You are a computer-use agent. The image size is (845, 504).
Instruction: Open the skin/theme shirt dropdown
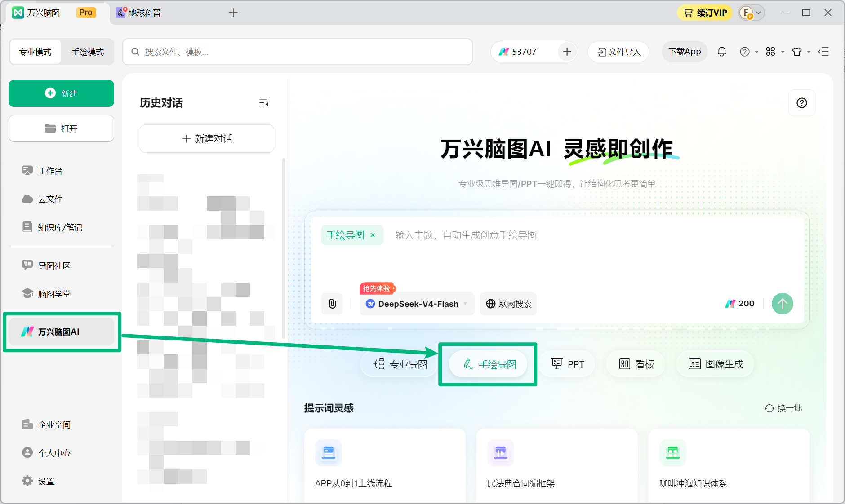coord(801,52)
